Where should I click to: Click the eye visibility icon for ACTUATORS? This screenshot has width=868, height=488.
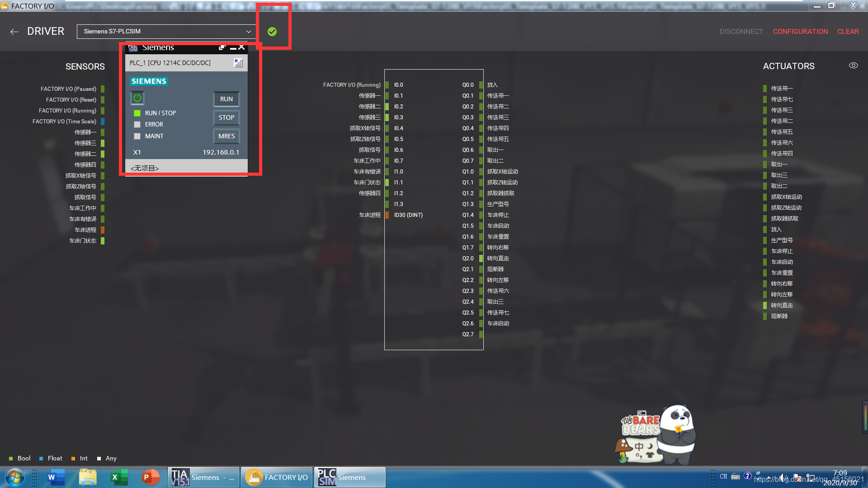(x=853, y=66)
